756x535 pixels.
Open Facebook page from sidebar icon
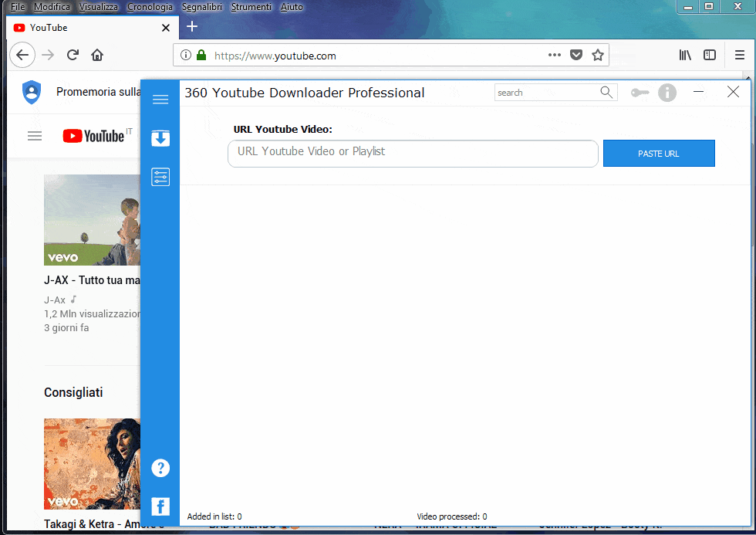pos(160,506)
